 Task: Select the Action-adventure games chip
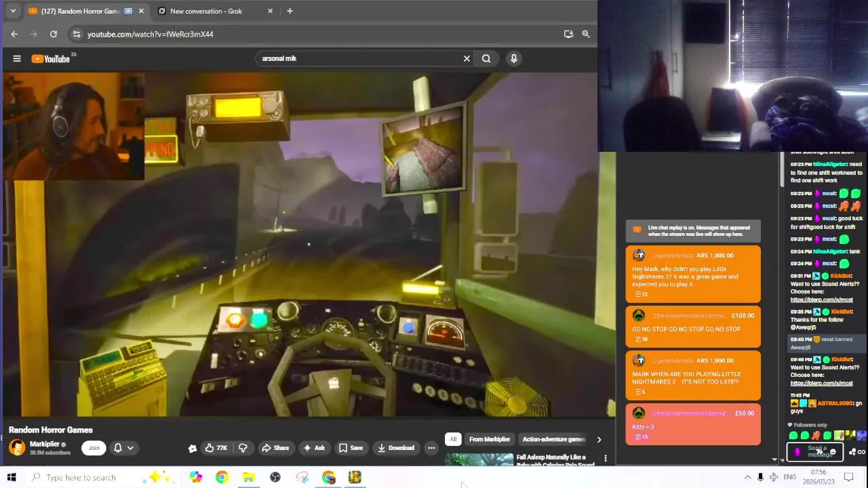pyautogui.click(x=553, y=439)
